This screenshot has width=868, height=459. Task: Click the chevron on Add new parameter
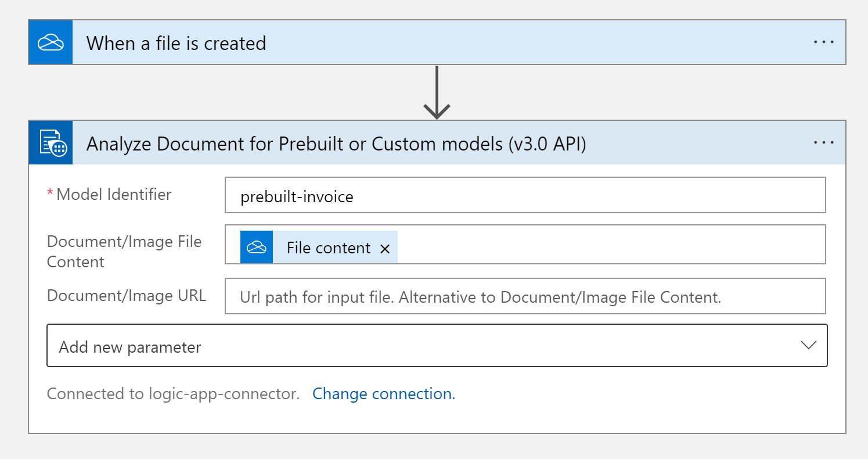[808, 345]
